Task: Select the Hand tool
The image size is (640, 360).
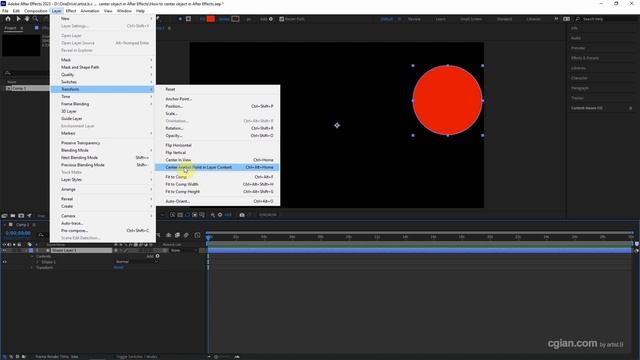Action: tap(27, 19)
